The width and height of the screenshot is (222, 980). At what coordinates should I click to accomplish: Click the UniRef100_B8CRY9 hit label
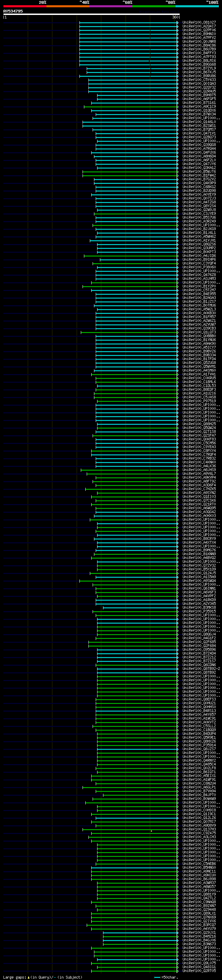pos(199,539)
